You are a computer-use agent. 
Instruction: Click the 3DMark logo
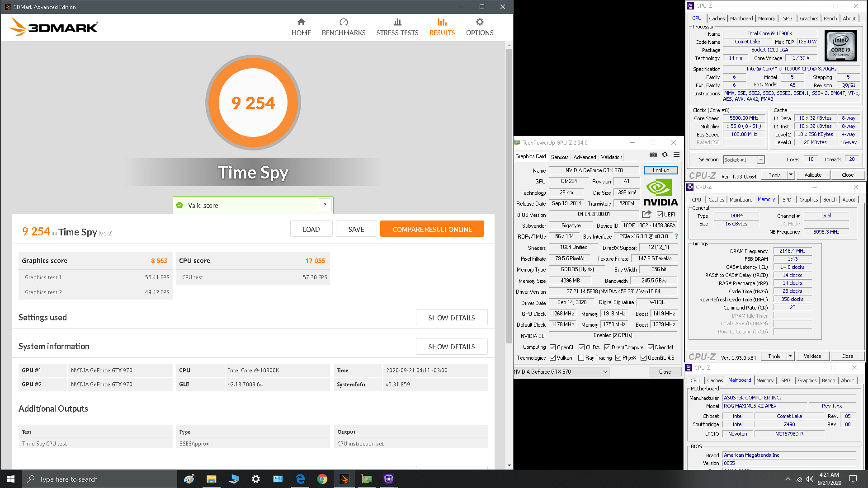(53, 27)
